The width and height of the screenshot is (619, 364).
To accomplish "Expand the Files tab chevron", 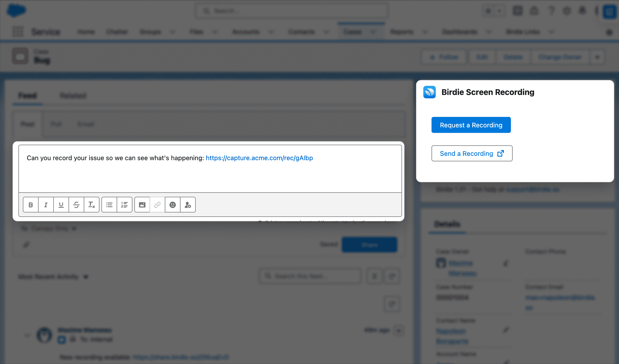I will tap(215, 32).
